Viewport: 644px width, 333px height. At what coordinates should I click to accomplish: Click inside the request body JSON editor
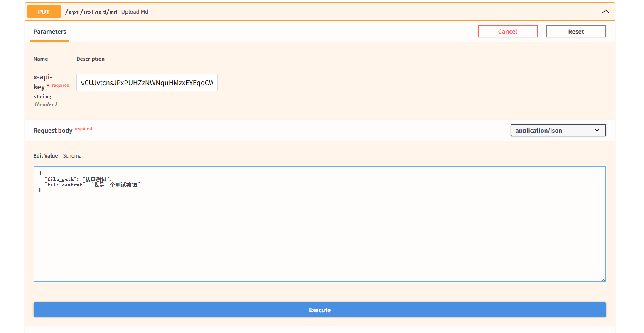pyautogui.click(x=320, y=224)
